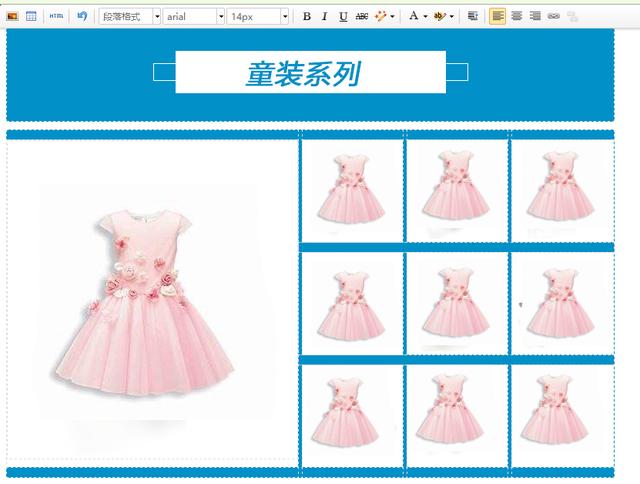Toggle underline formatting
Image resolution: width=640 pixels, height=484 pixels.
343,16
